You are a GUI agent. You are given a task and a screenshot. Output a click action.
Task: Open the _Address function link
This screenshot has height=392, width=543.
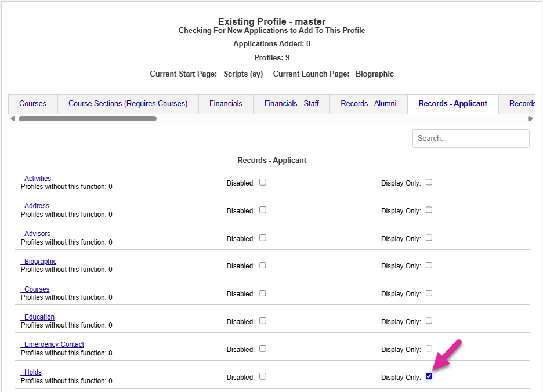click(35, 206)
